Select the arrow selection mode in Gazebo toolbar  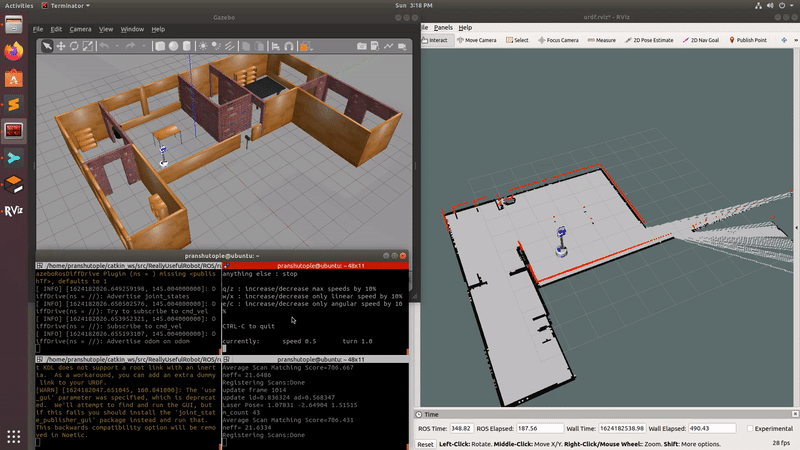47,46
